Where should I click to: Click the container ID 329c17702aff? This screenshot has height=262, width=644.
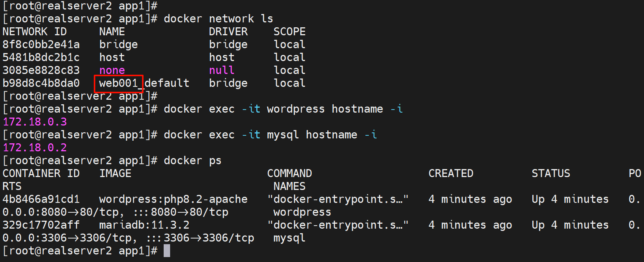pyautogui.click(x=41, y=225)
